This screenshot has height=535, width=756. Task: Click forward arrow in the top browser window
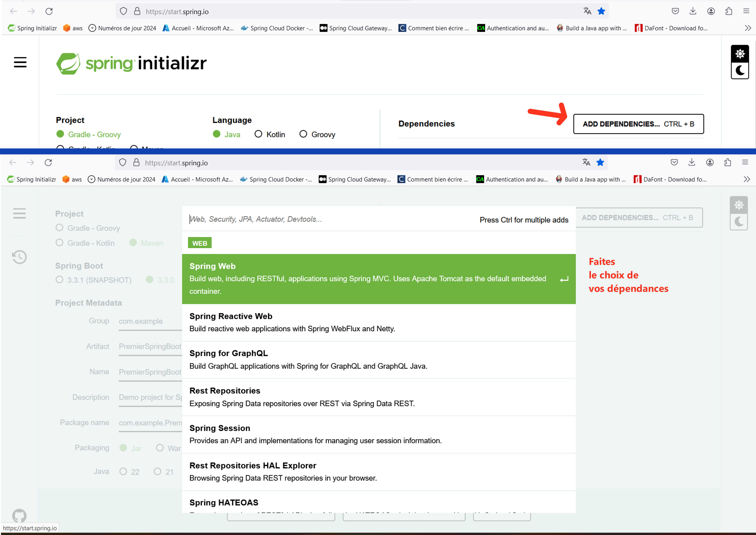pyautogui.click(x=31, y=12)
